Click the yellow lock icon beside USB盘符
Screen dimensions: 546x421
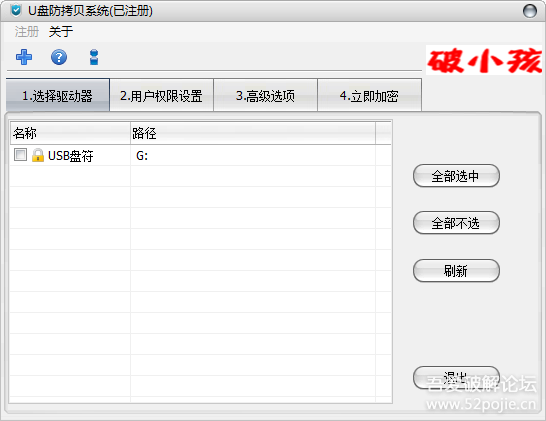point(38,155)
